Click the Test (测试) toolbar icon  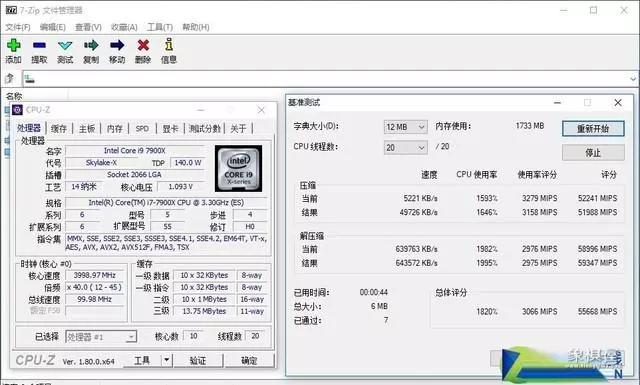65,45
